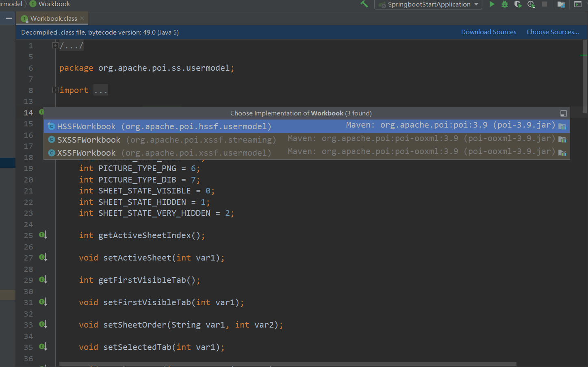Click the Download Sources link
588x367 pixels.
[488, 32]
